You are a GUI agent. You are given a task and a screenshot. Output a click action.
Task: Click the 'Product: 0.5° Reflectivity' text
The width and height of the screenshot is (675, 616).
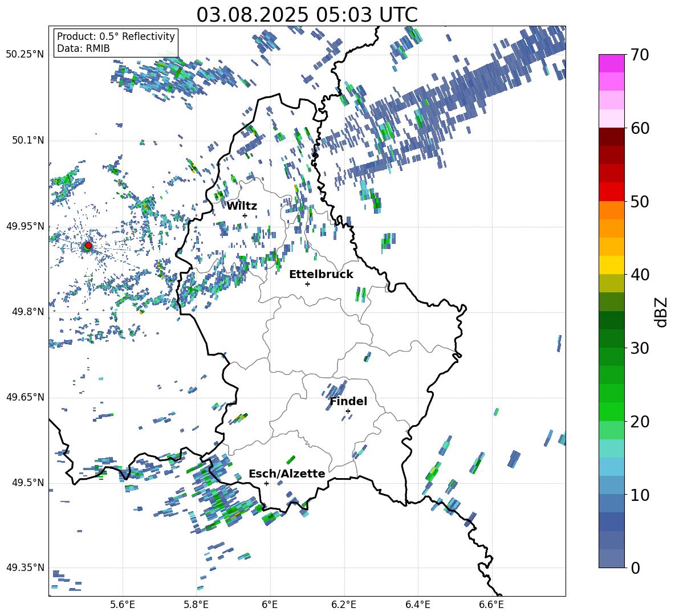pos(116,36)
